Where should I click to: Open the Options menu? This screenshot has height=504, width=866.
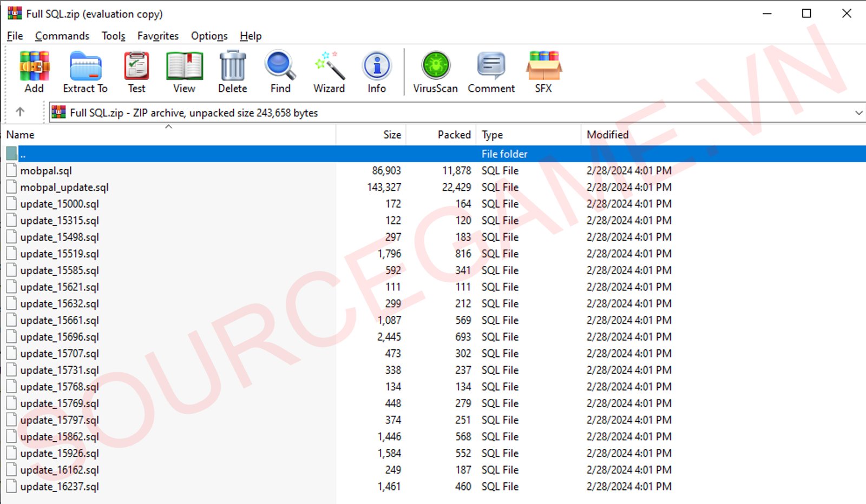click(209, 36)
